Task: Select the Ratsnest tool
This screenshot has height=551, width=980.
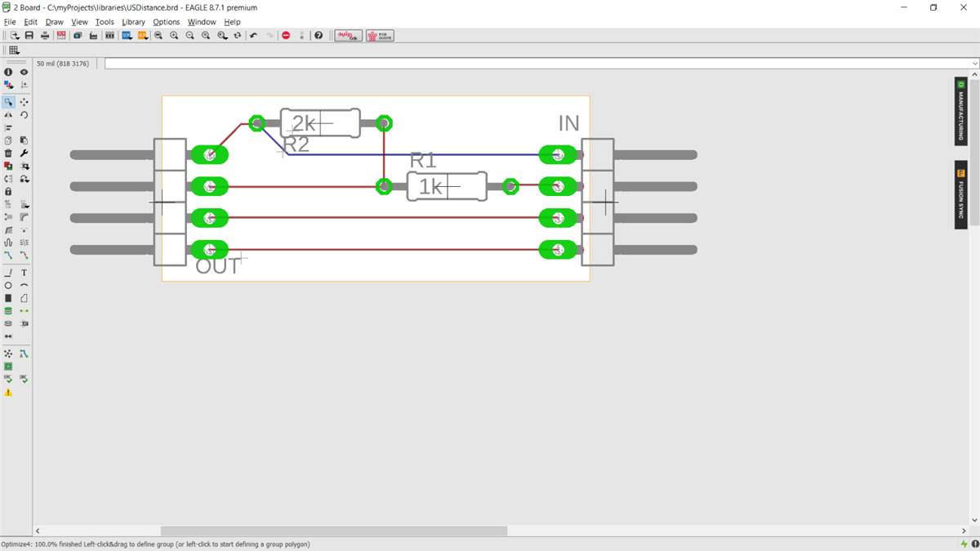Action: (x=8, y=353)
